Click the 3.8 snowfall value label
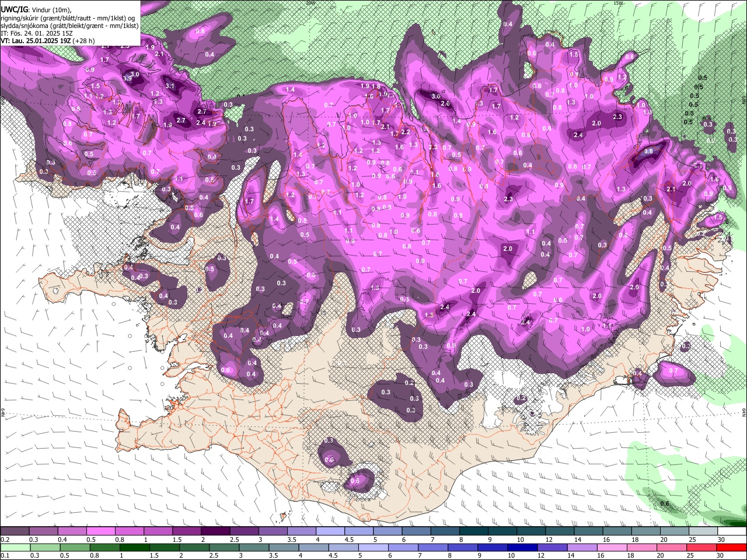This screenshot has height=560, width=747. [x=648, y=151]
